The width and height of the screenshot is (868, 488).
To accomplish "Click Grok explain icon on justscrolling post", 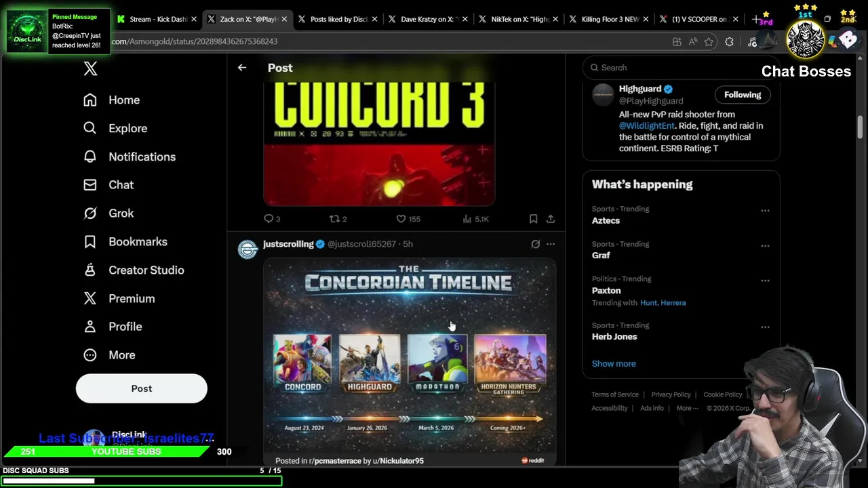I will (x=535, y=244).
